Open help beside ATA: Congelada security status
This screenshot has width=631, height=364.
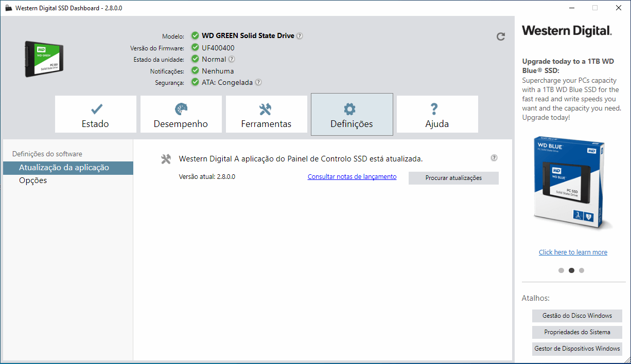pyautogui.click(x=258, y=82)
